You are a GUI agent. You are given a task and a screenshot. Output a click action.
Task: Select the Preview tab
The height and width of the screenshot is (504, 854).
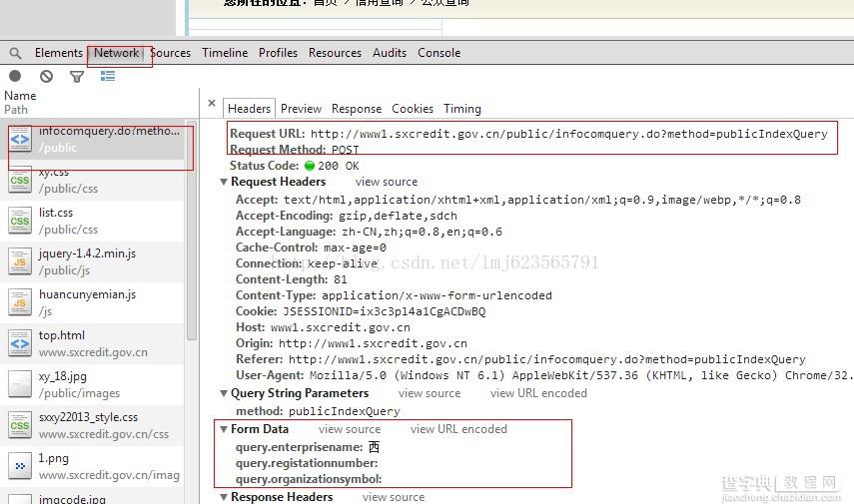point(302,109)
